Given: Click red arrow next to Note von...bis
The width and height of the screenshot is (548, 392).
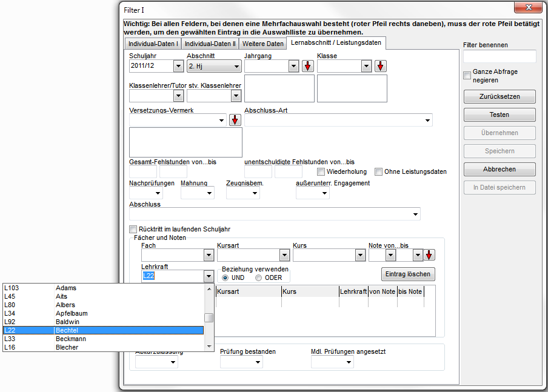Looking at the screenshot, I should [429, 255].
